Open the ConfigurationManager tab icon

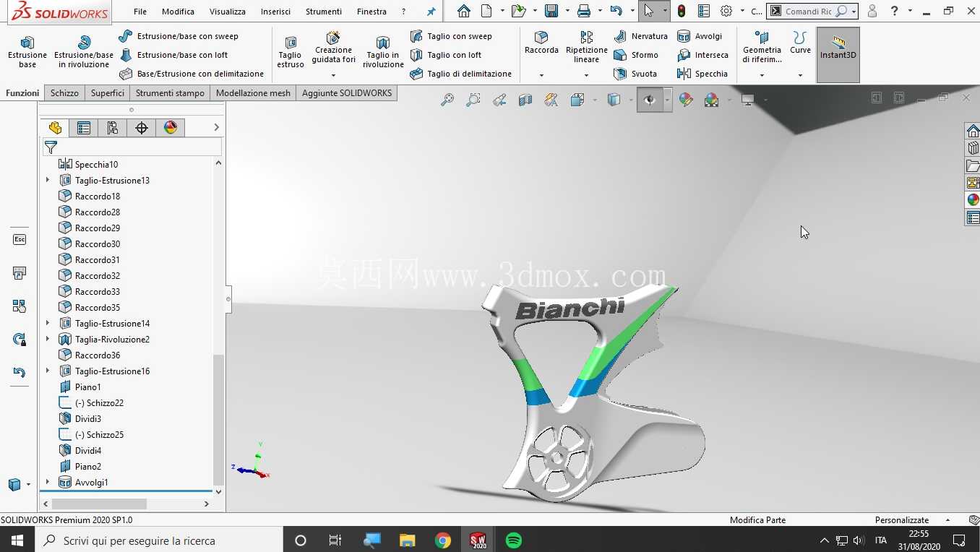(113, 128)
